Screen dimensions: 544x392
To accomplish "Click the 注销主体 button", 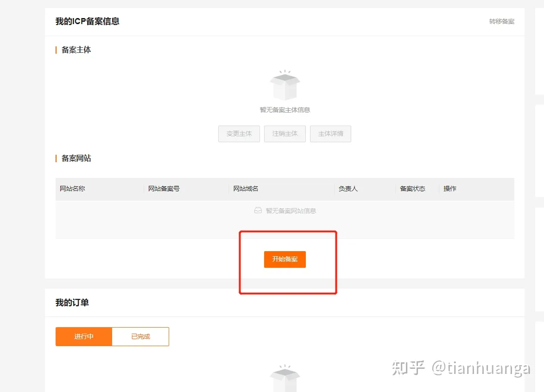I will point(285,133).
